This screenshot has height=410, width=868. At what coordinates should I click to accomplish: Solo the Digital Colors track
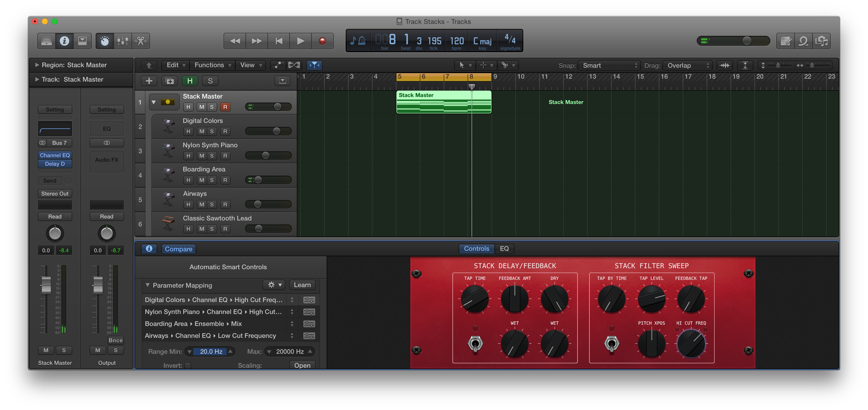pos(212,131)
